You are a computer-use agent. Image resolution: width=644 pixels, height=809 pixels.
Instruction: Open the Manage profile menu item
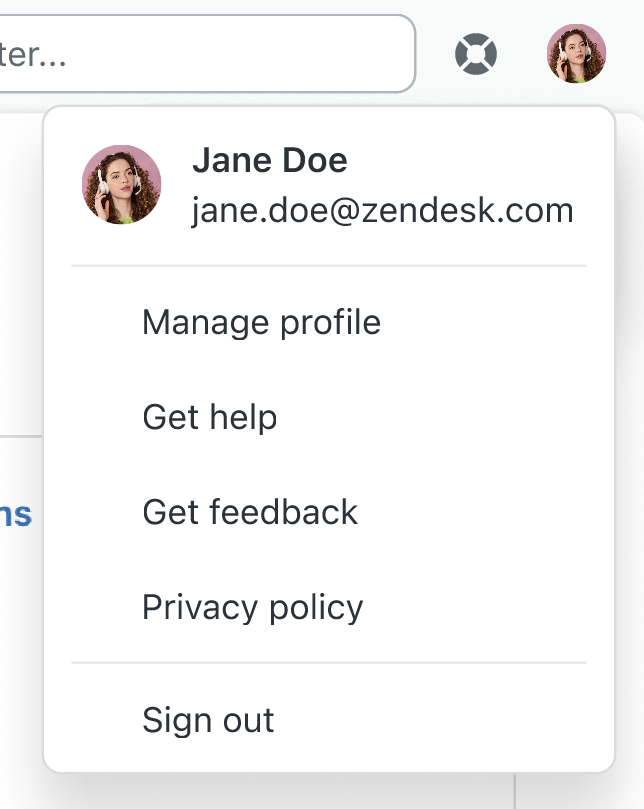[329, 322]
